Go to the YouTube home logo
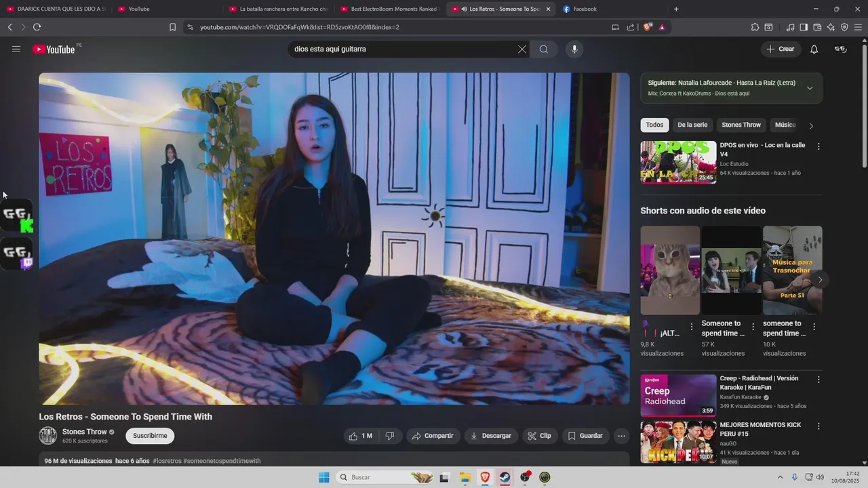This screenshot has height=488, width=868. [x=54, y=49]
